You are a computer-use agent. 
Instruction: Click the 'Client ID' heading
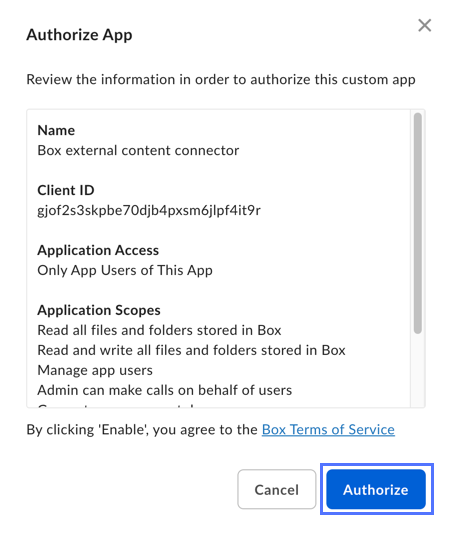(66, 190)
